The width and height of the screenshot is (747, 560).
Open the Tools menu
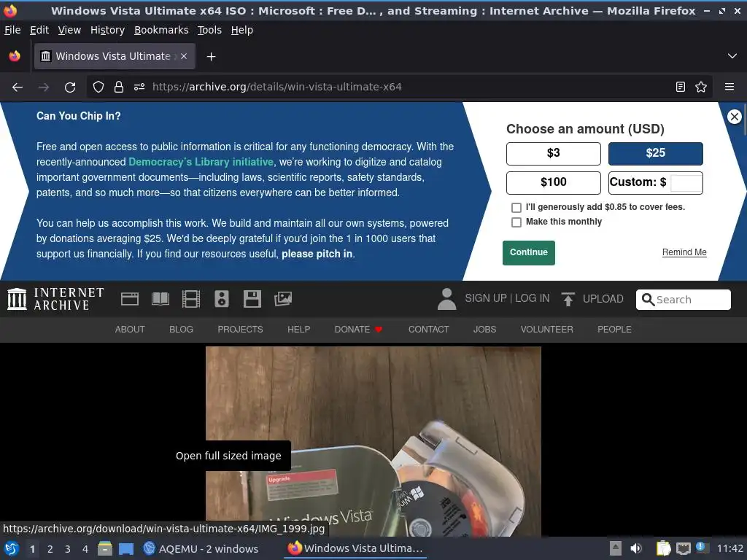coord(209,30)
